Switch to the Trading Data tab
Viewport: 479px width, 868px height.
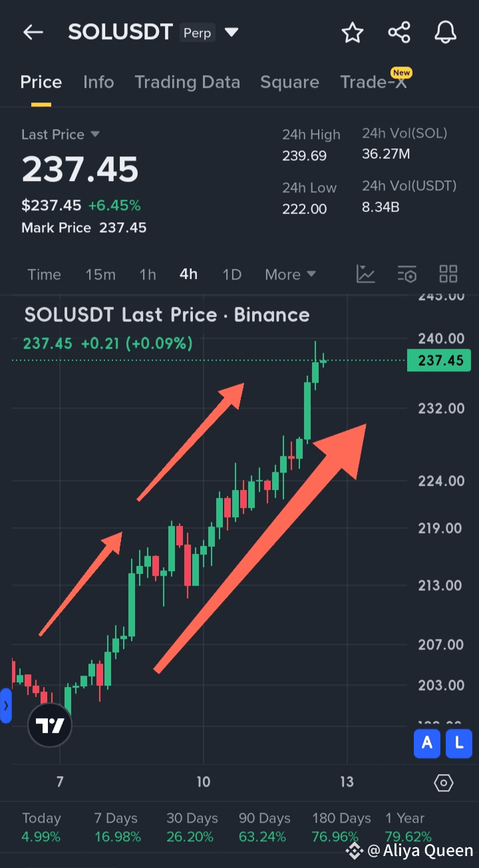coord(187,82)
